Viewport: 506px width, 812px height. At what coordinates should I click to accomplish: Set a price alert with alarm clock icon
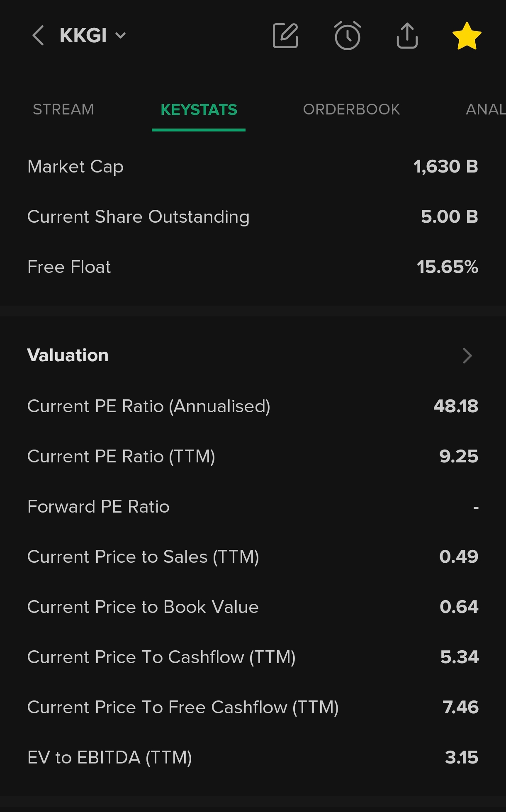click(348, 36)
